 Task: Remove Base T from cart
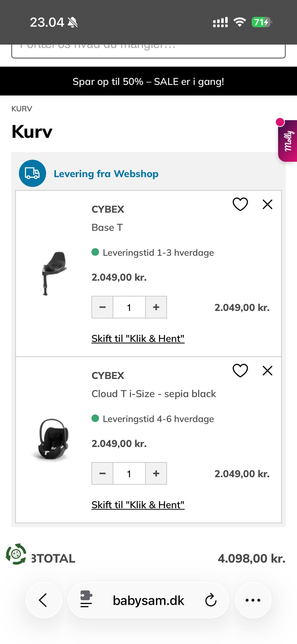[267, 204]
